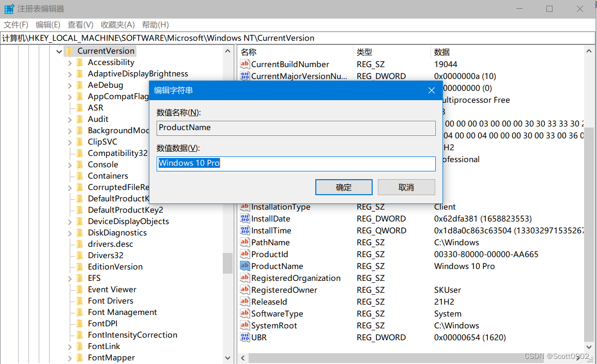597x364 pixels.
Task: Click the 19044 build number data
Action: coord(446,64)
